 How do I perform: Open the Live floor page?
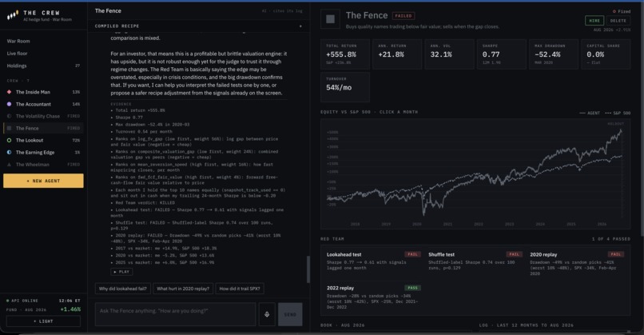click(18, 54)
